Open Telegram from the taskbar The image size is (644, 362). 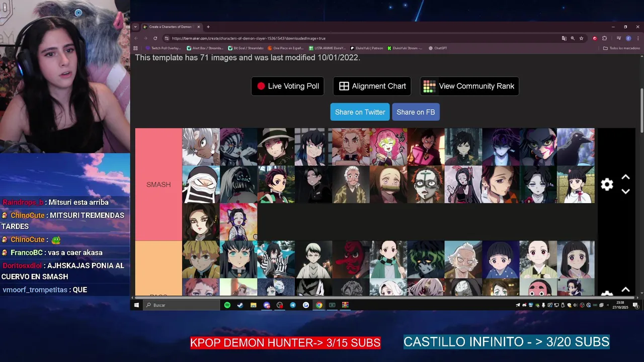293,305
